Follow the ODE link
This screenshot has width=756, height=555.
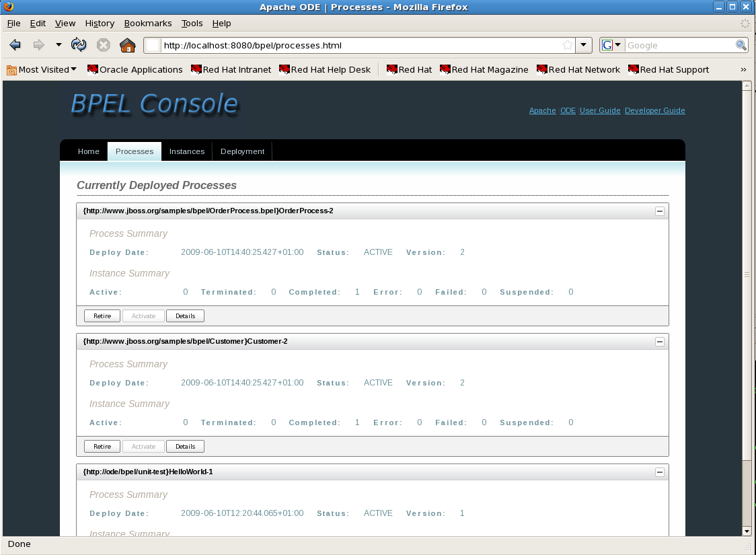coord(568,110)
